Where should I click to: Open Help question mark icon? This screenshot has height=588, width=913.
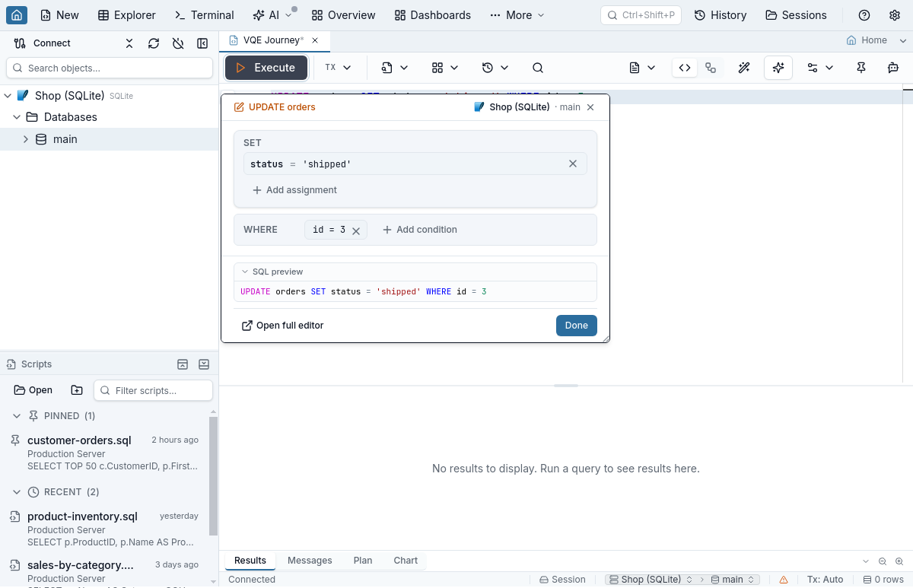point(864,15)
